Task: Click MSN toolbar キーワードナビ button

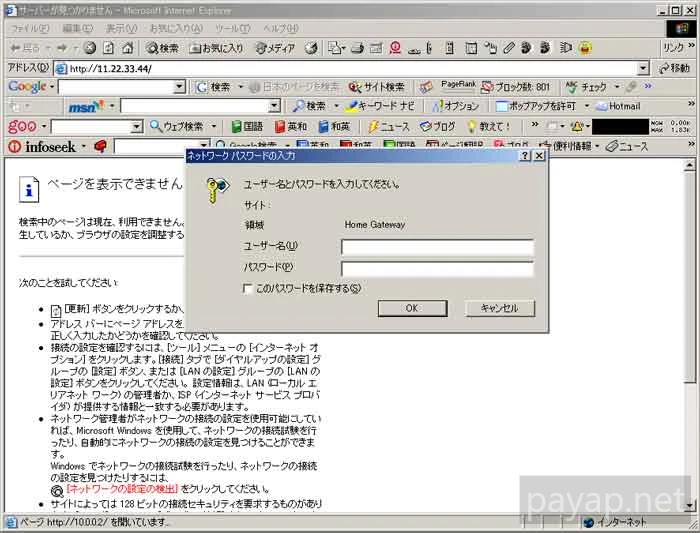Action: point(381,106)
